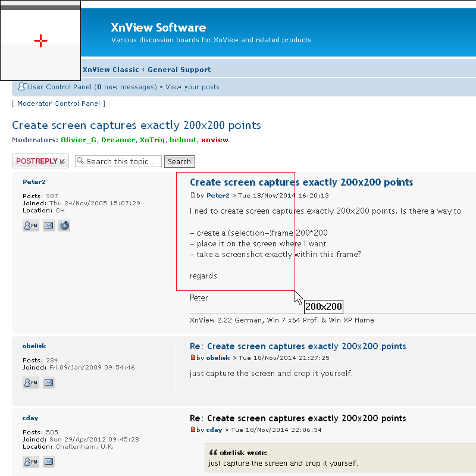The image size is (476, 476).
Task: Open moderator helmut's profile
Action: tap(183, 140)
